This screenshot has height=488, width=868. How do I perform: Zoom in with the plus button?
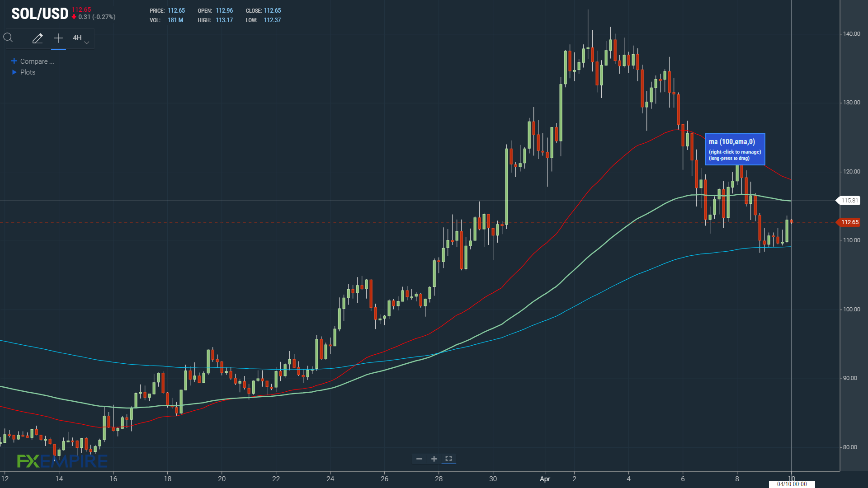(434, 459)
